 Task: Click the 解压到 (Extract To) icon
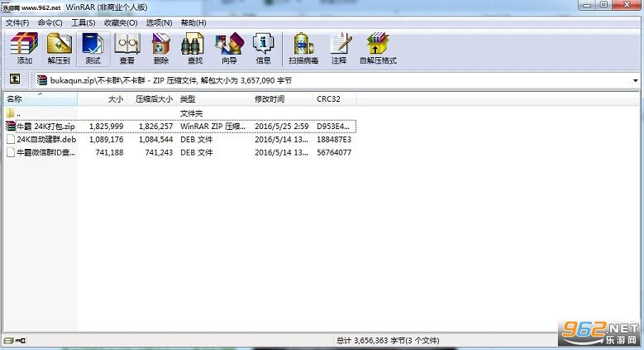point(59,49)
